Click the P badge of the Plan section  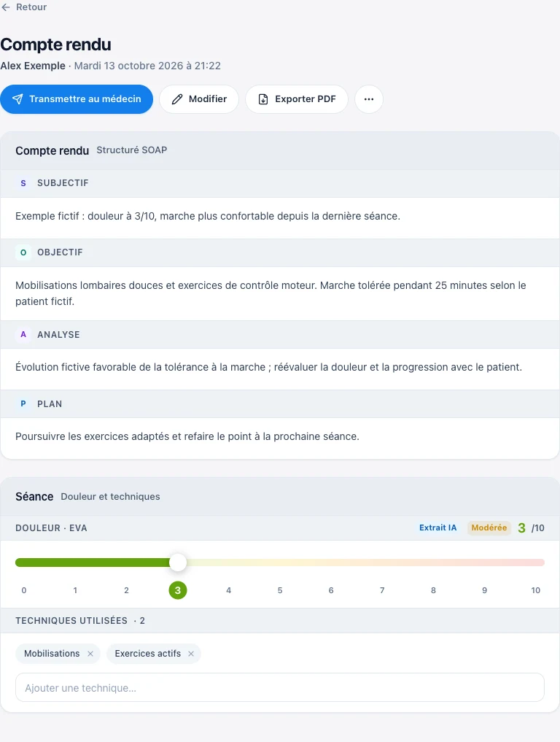pyautogui.click(x=23, y=404)
